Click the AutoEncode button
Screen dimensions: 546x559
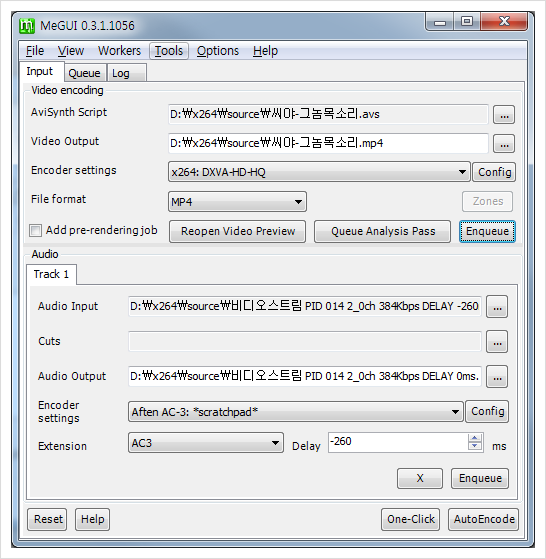point(483,519)
